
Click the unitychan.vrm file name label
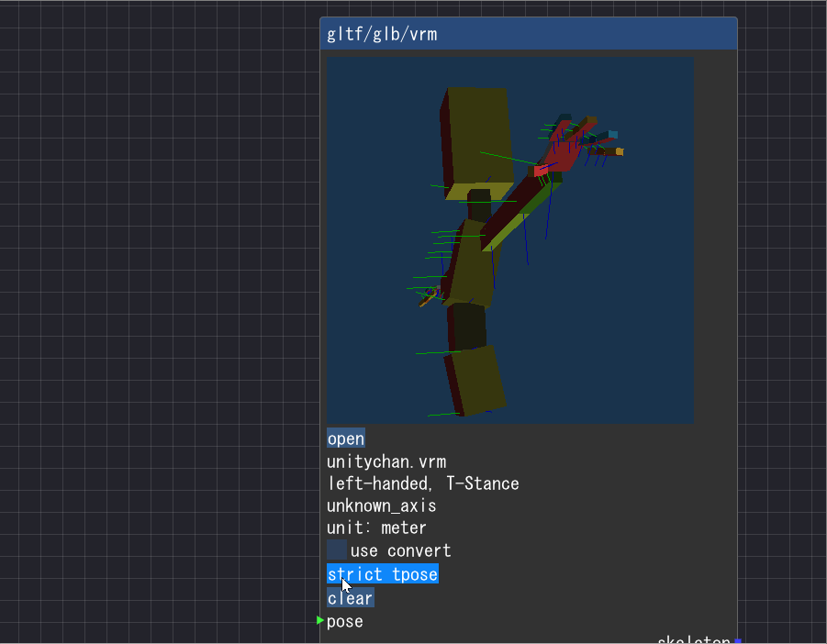click(386, 462)
